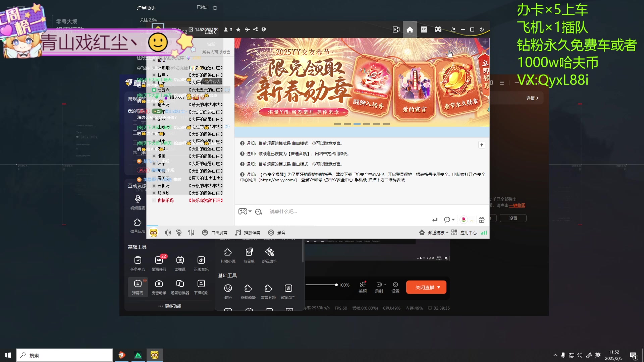Open 应用中心
The height and width of the screenshot is (362, 644).
click(464, 233)
